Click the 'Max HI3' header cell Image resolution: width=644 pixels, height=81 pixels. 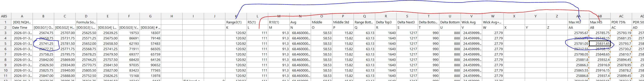tap(579, 22)
